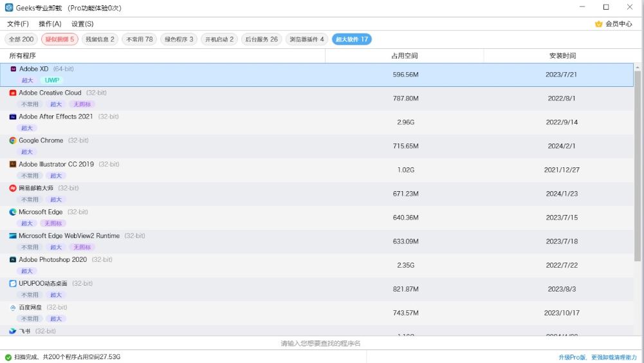Click the program search input field
Viewport: 644px width, 363px height.
tap(320, 343)
